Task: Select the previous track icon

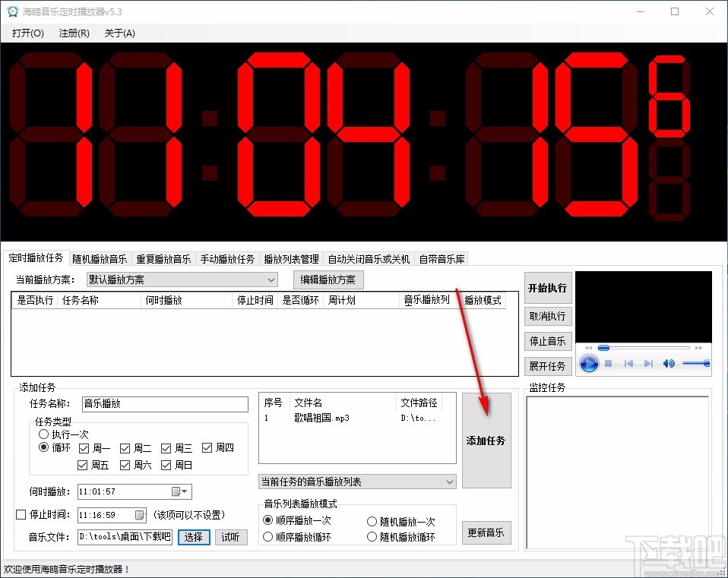Action: pos(629,363)
